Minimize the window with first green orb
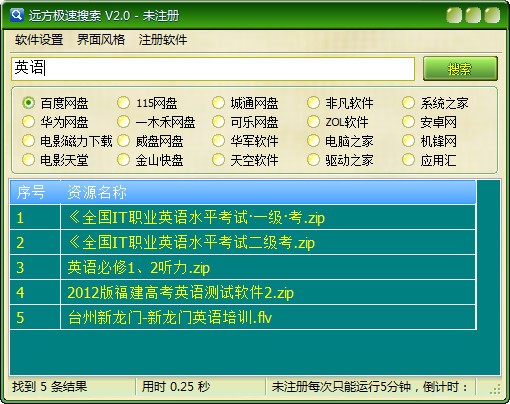 click(454, 15)
